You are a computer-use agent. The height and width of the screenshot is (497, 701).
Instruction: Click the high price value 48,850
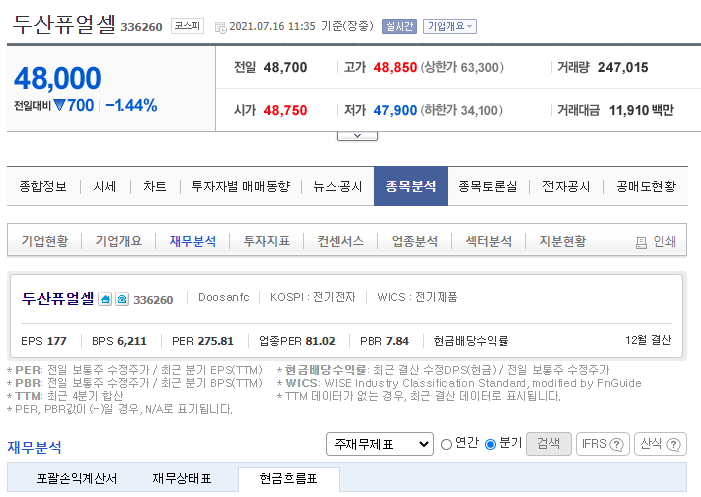pyautogui.click(x=395, y=67)
